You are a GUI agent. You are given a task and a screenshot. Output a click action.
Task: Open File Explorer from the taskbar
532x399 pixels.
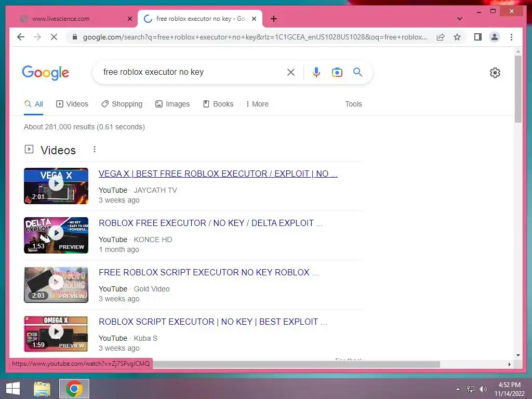42,389
